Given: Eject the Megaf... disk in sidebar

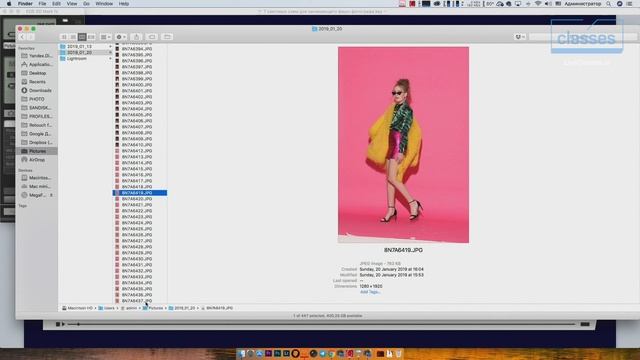Looking at the screenshot, I should (x=51, y=195).
